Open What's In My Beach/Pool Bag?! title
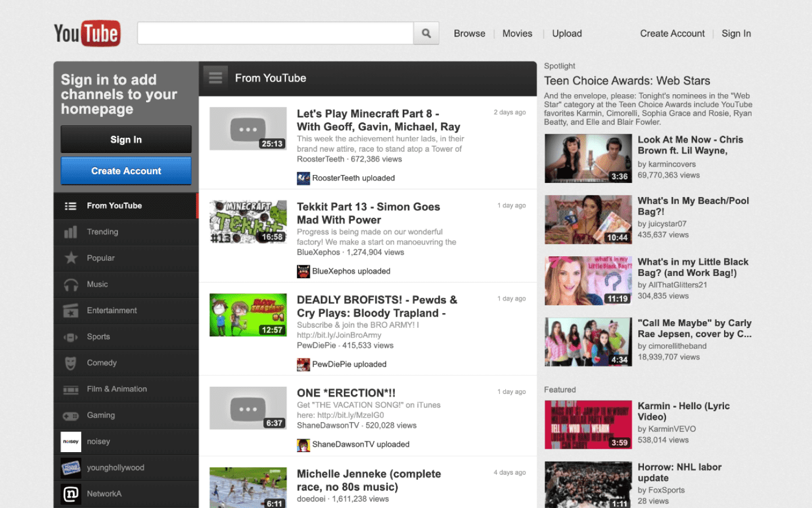 [693, 206]
